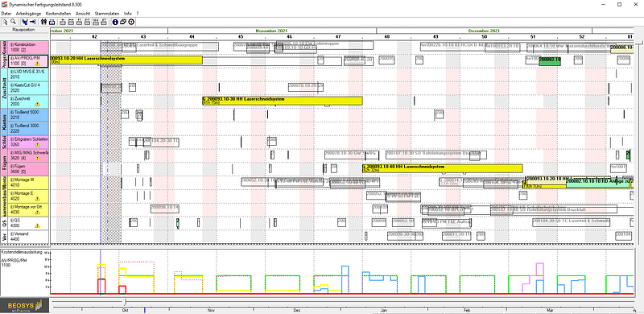Viewport: 644px width, 314px height.
Task: Click the Mausposition field label
Action: (x=24, y=30)
